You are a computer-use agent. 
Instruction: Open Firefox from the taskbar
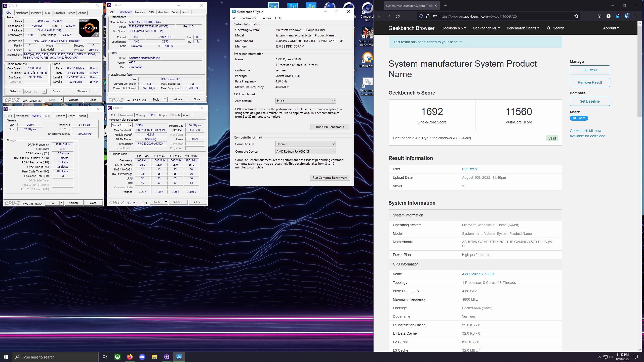130,357
